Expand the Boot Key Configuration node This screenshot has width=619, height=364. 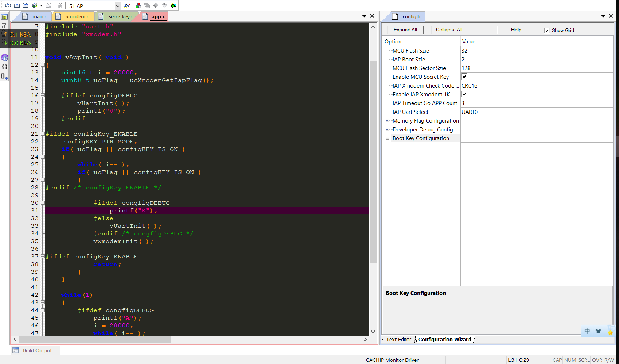(x=387, y=138)
